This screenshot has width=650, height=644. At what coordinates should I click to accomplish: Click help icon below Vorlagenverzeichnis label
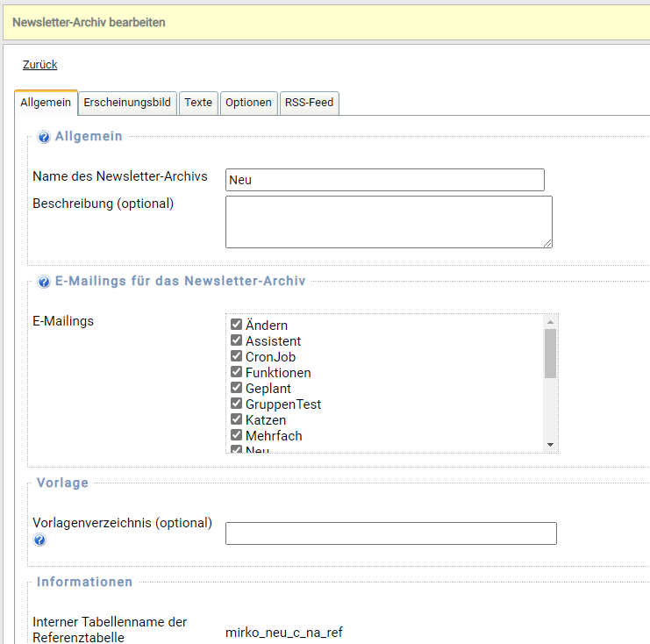point(39,540)
